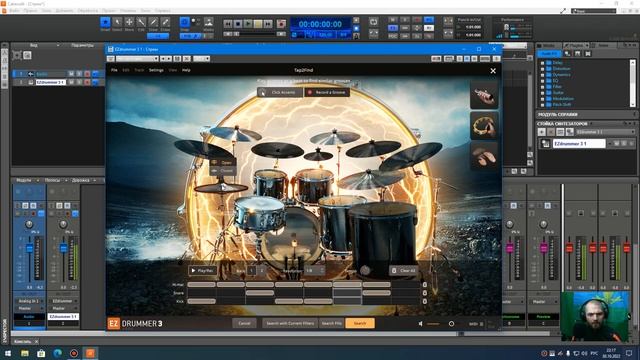640x360 pixels.
Task: Select the Click Accents mode
Action: (x=280, y=93)
